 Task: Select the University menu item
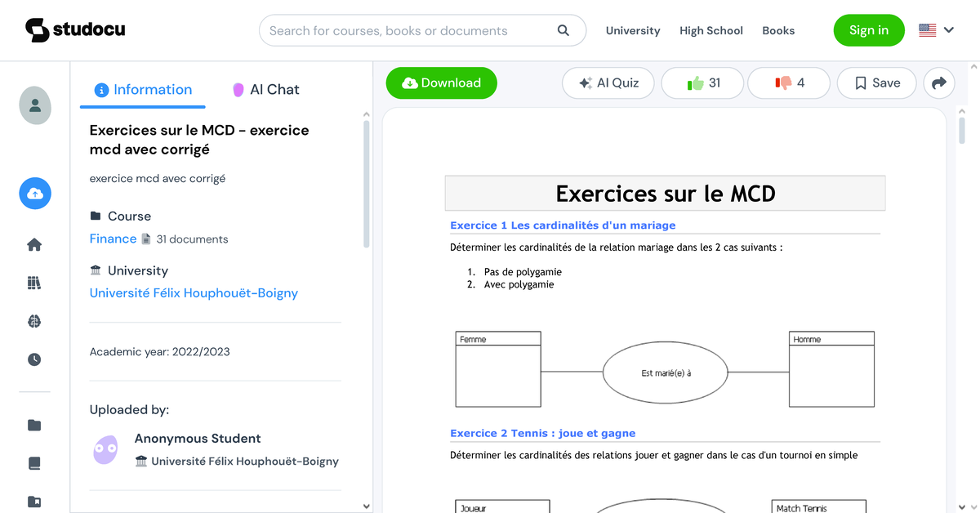[633, 30]
